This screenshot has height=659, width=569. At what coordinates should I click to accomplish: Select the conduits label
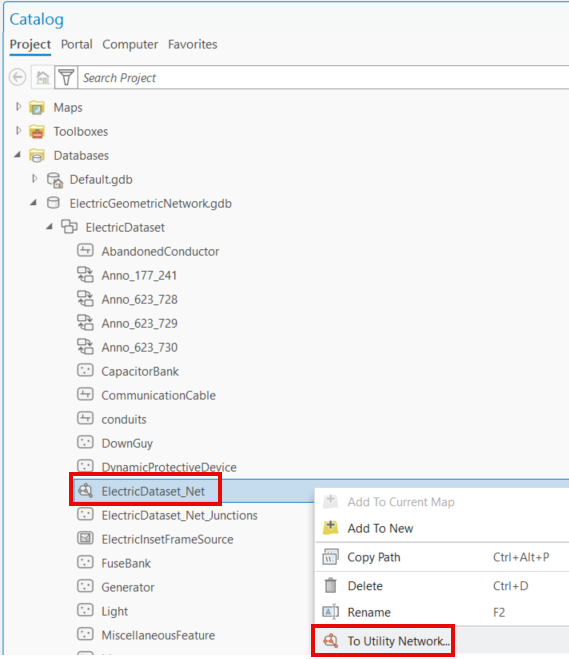click(124, 419)
